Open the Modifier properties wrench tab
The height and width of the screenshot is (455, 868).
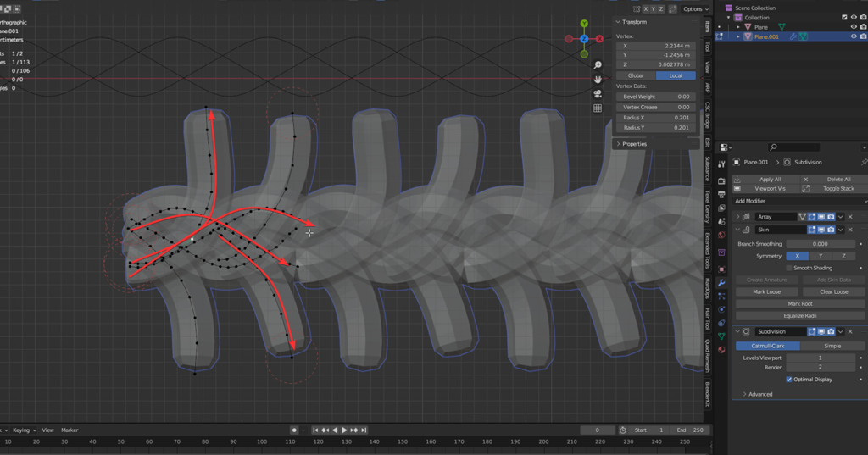point(721,282)
